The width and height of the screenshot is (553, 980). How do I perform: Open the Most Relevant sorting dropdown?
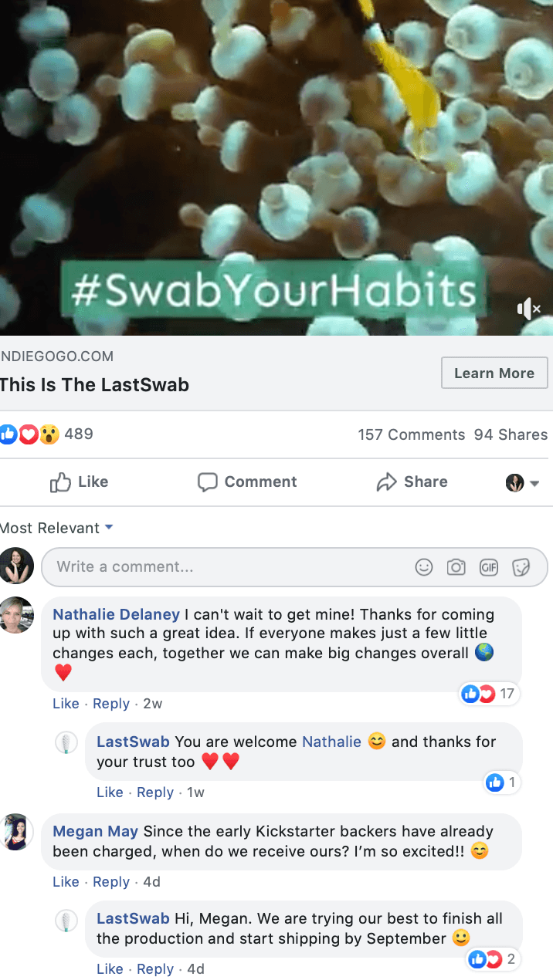56,528
